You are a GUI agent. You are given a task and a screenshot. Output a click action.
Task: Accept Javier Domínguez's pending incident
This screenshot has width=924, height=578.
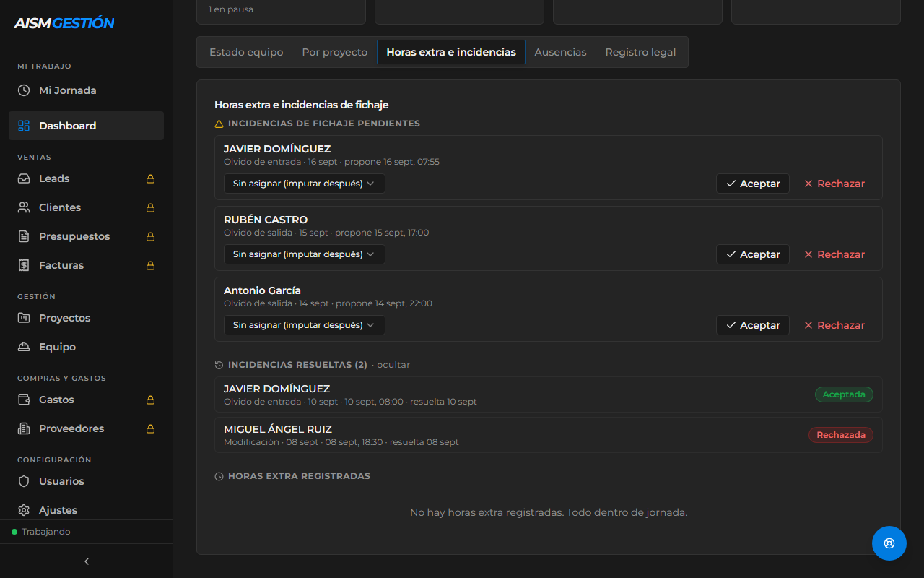tap(753, 184)
